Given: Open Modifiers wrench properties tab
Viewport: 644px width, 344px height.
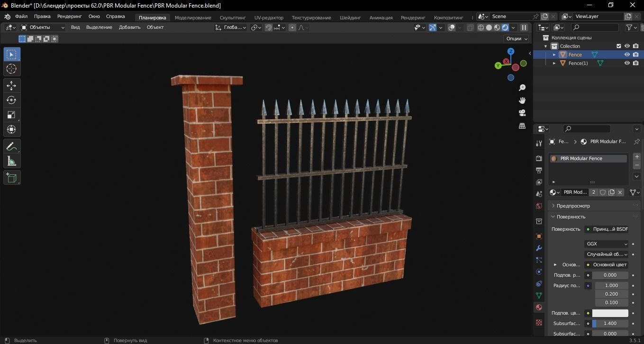Looking at the screenshot, I should (539, 248).
